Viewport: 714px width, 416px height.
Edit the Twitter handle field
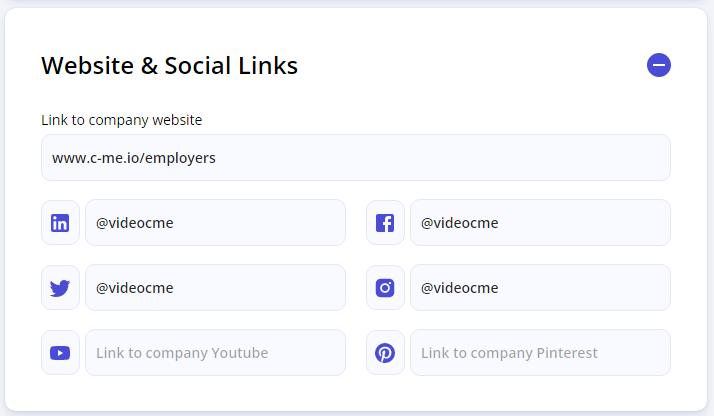coord(215,288)
